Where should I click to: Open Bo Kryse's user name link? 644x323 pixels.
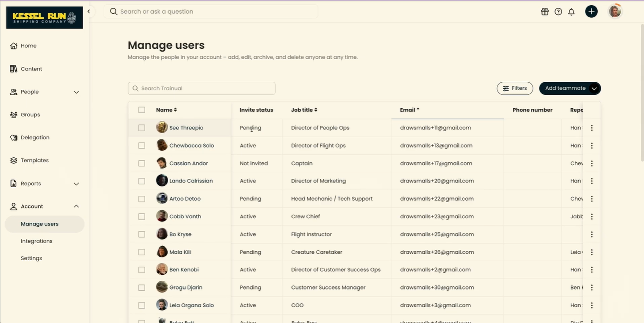click(x=180, y=234)
